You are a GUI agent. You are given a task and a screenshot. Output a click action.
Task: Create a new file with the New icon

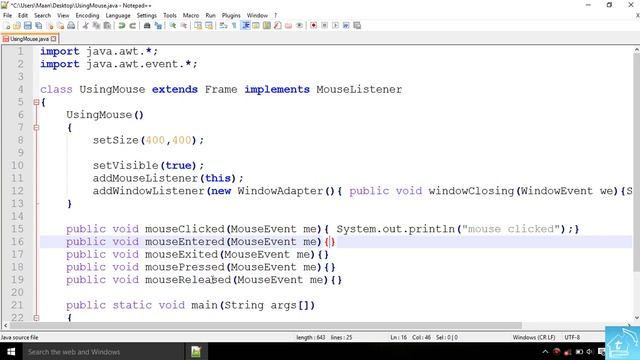tap(7, 25)
